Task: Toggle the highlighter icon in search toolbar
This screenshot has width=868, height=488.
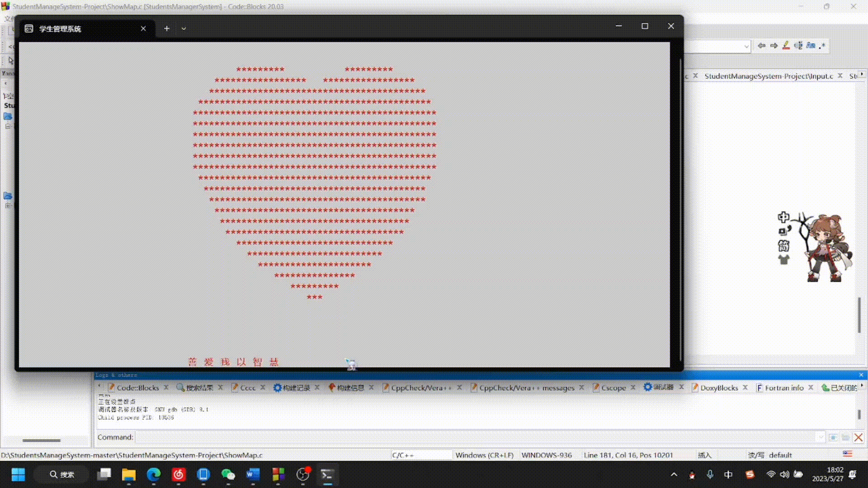Action: point(786,46)
